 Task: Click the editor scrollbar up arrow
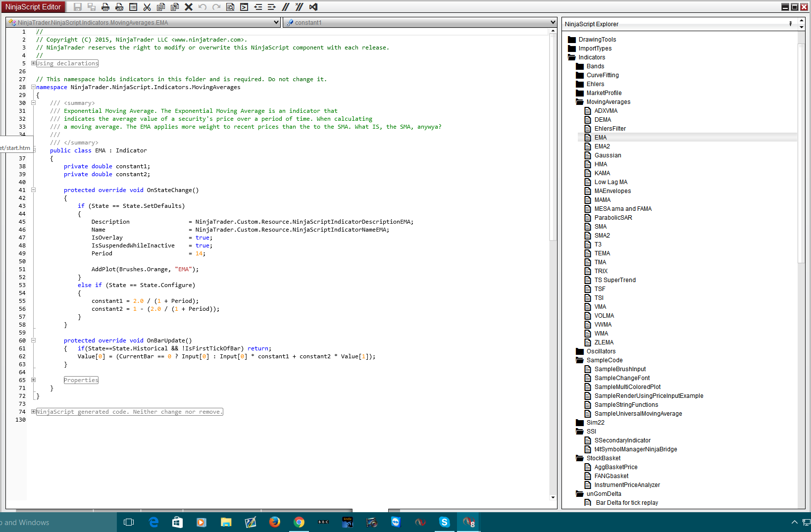(553, 31)
